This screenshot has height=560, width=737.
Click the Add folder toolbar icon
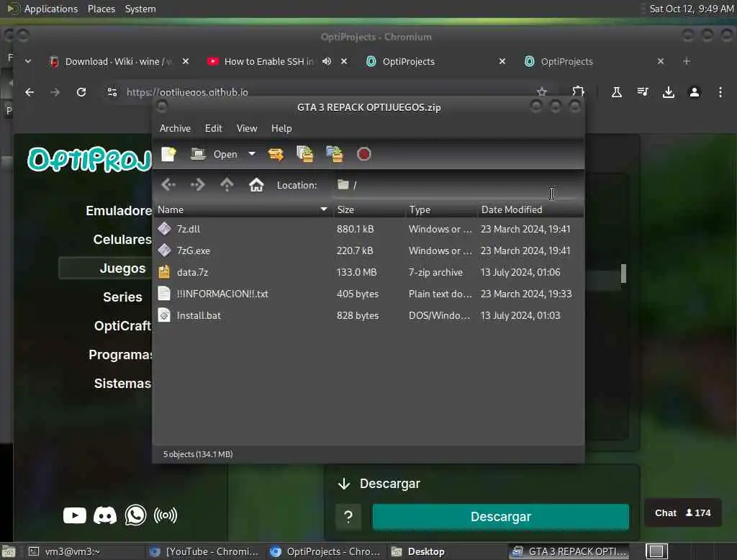coord(335,154)
